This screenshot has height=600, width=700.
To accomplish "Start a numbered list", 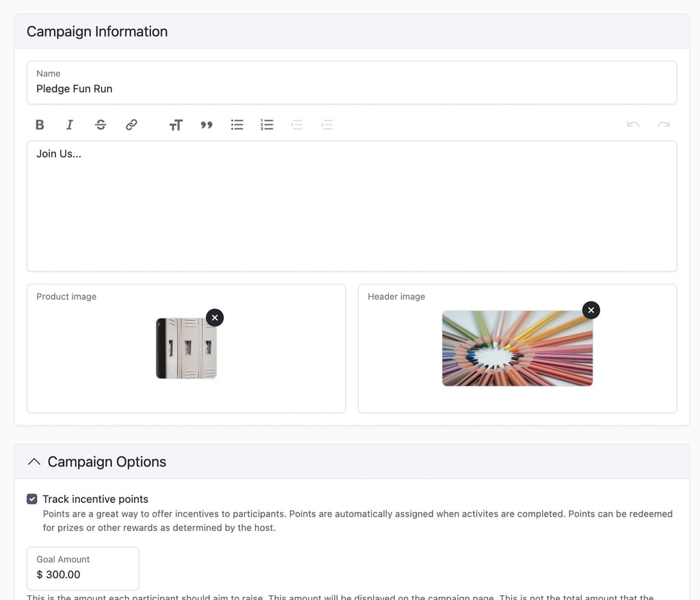I will click(267, 124).
